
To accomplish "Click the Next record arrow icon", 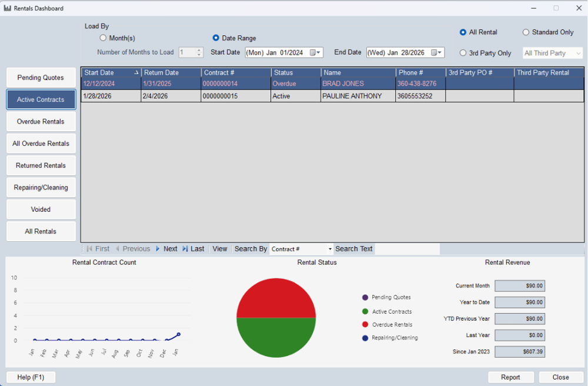I will (x=158, y=249).
